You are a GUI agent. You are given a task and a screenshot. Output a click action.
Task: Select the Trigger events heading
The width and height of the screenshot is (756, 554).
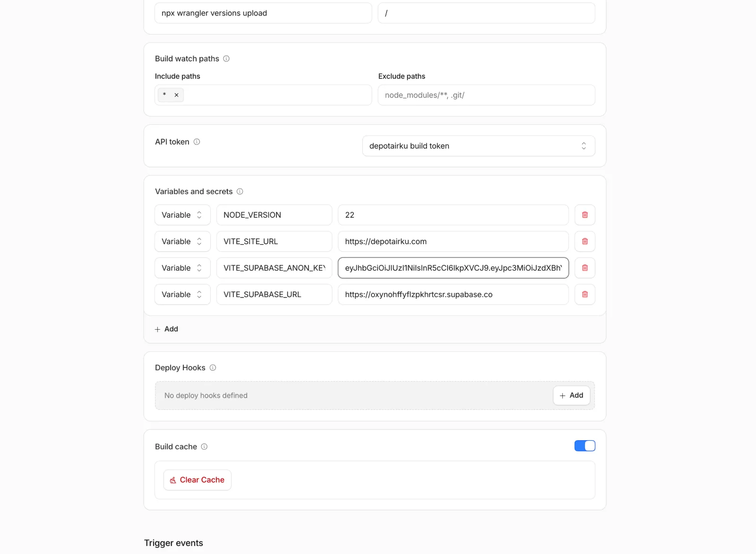tap(173, 543)
